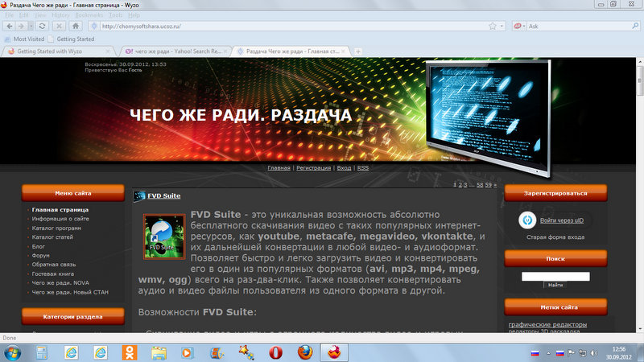Open the Ask search engine selector
The image size is (644, 362).
click(519, 26)
